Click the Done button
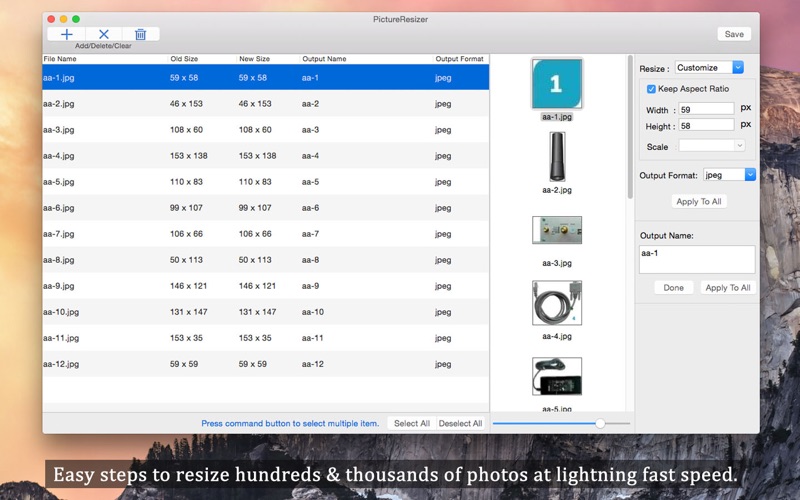 point(673,288)
